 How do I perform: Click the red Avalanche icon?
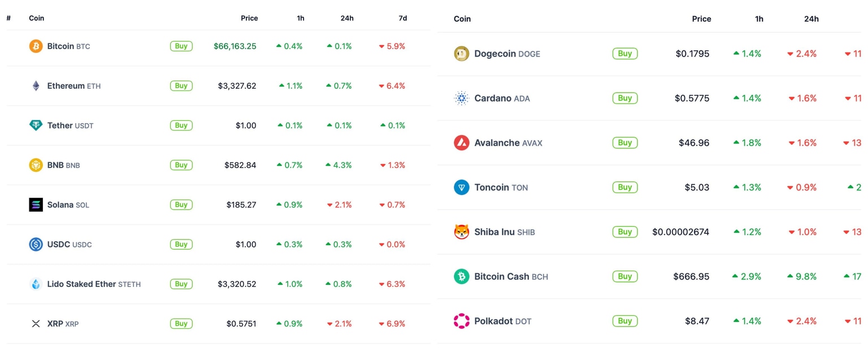click(462, 142)
